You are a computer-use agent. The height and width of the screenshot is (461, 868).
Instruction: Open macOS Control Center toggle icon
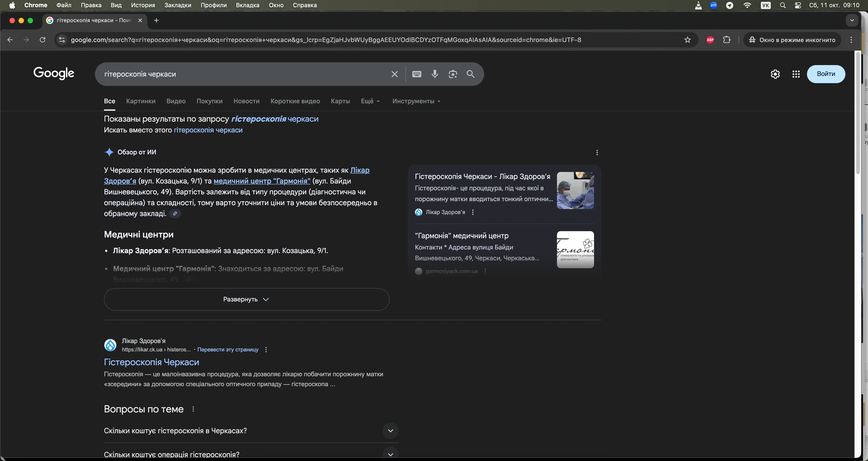pos(797,5)
